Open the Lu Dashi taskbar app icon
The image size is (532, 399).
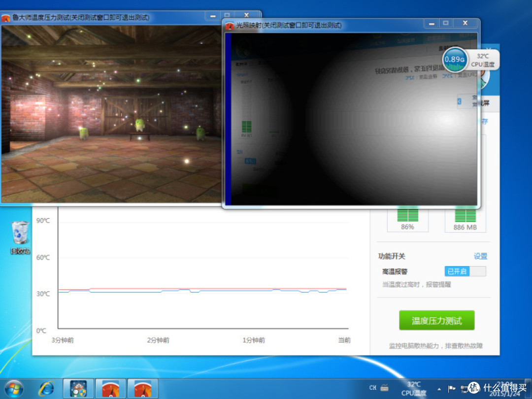pyautogui.click(x=78, y=389)
